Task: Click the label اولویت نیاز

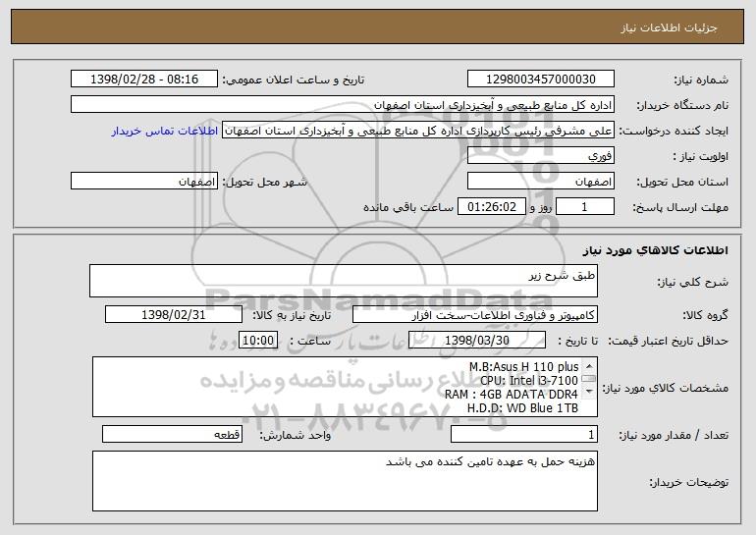Action: (x=701, y=156)
